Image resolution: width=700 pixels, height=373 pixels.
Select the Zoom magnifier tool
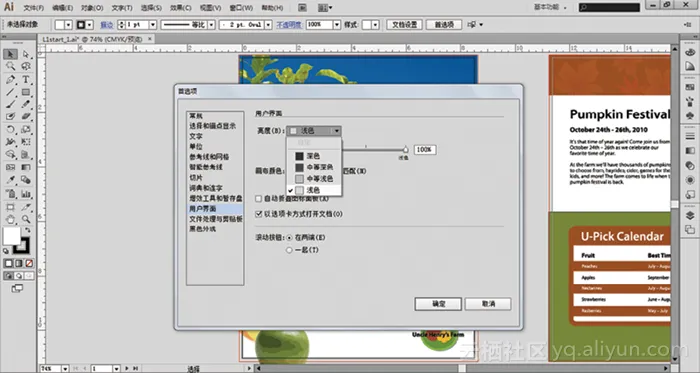tap(26, 219)
